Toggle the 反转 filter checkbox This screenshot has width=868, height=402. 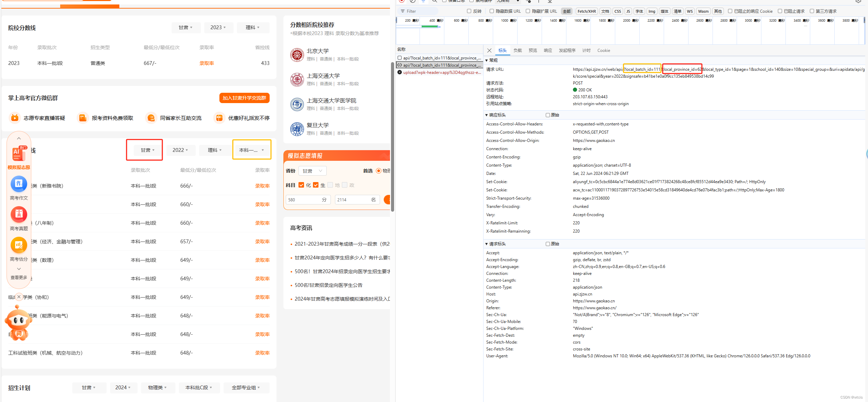469,11
